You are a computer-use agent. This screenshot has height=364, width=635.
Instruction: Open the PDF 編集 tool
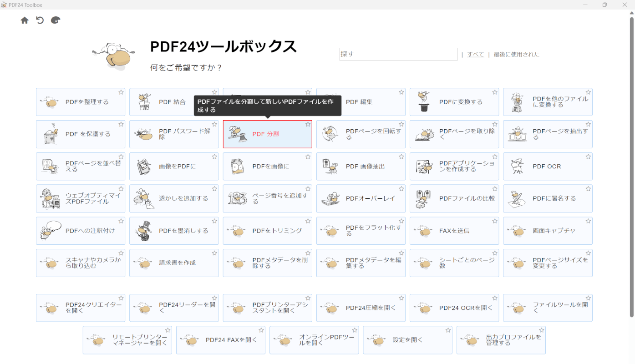pyautogui.click(x=361, y=102)
